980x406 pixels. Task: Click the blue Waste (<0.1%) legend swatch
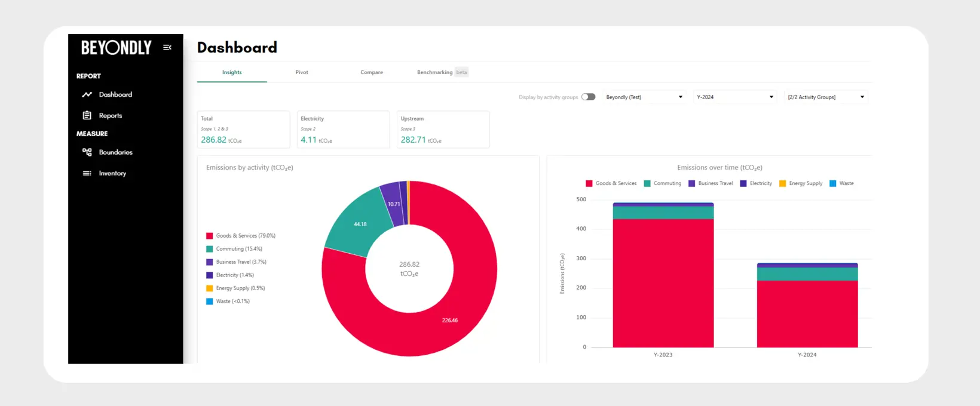210,302
